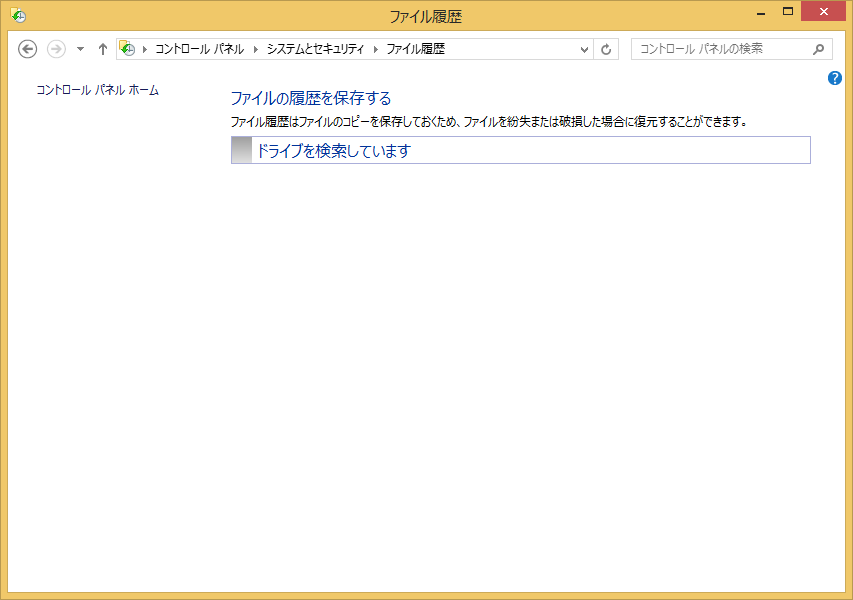Select the コントロール パネル breadcrumb

pos(200,49)
